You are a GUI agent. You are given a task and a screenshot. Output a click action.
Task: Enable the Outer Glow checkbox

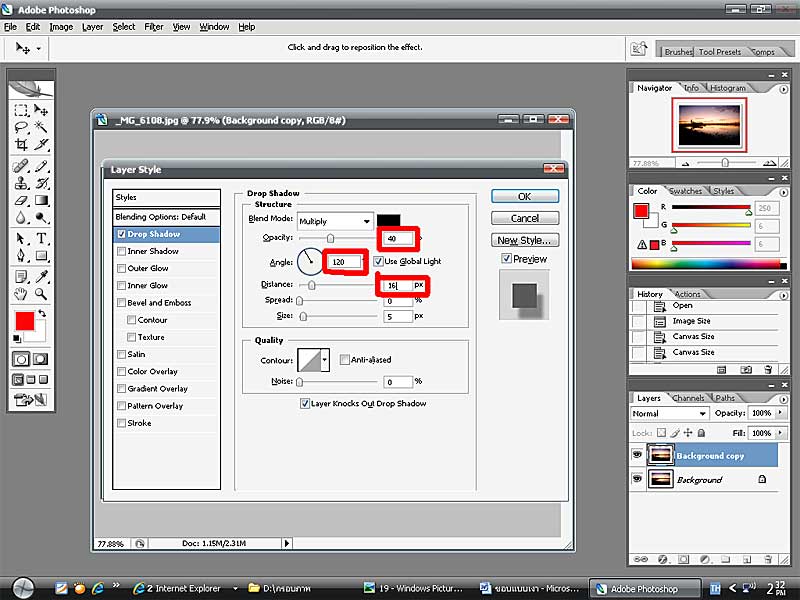point(121,268)
